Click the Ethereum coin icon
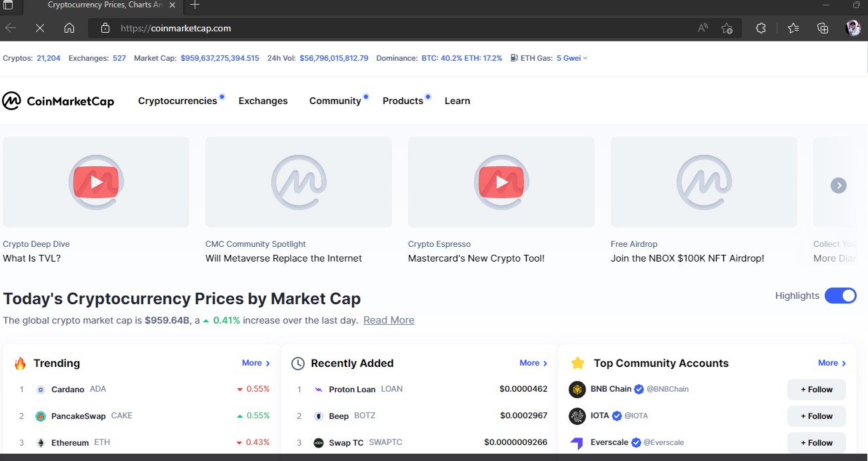868x461 pixels. (40, 442)
